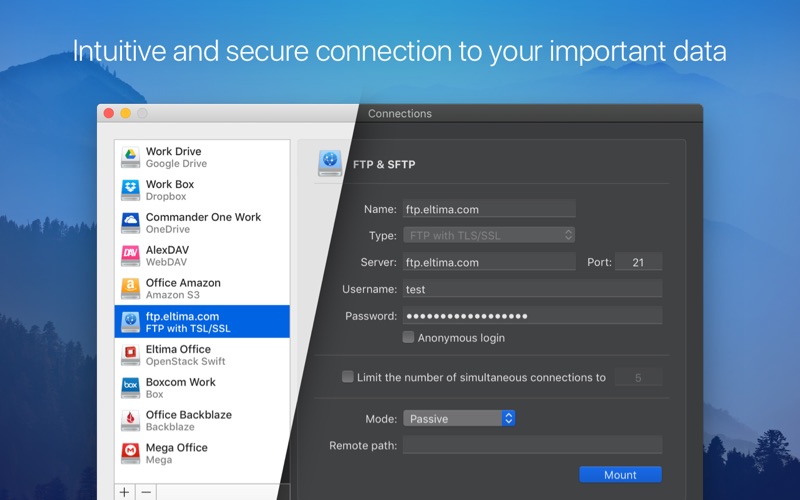Screen dimensions: 800x500
Task: Remove selected connection with the minus button
Action: (146, 492)
